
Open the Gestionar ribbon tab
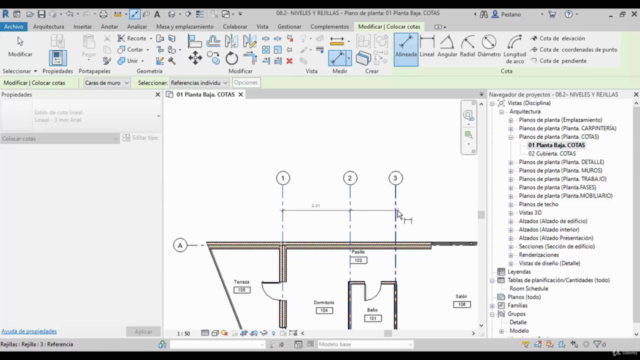click(x=289, y=27)
